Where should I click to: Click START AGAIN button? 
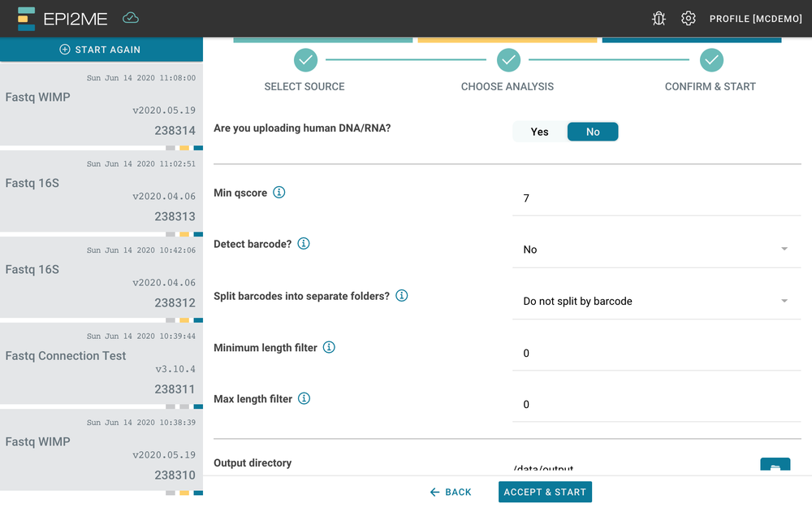101,50
